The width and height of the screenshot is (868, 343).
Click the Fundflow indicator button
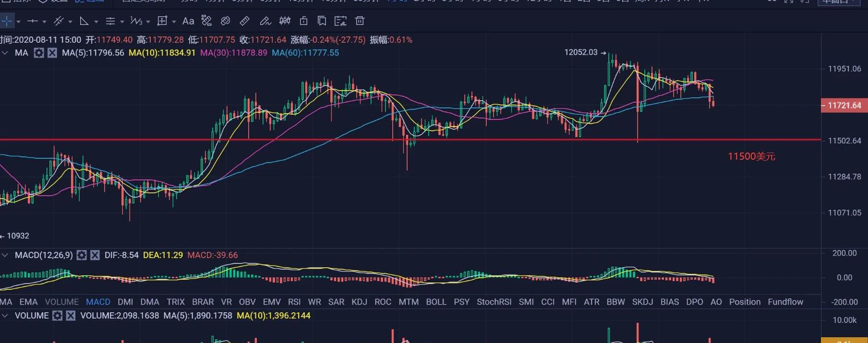pos(785,302)
